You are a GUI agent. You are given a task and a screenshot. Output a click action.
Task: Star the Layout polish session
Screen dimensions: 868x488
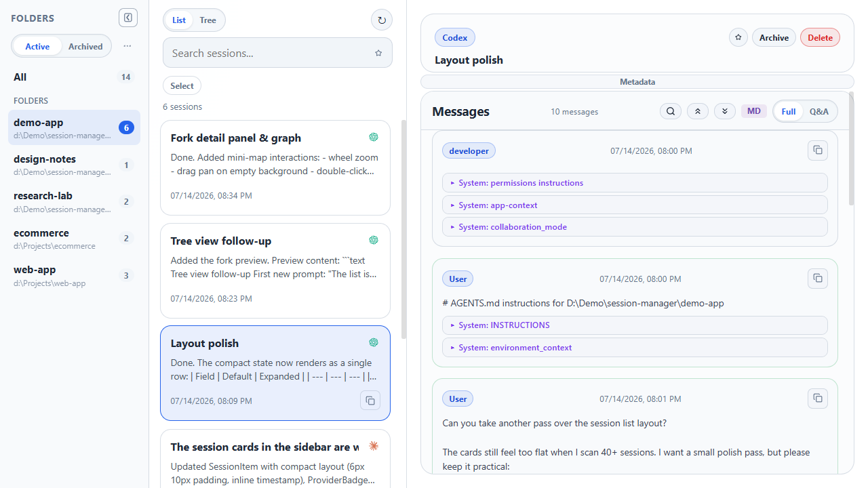click(738, 38)
